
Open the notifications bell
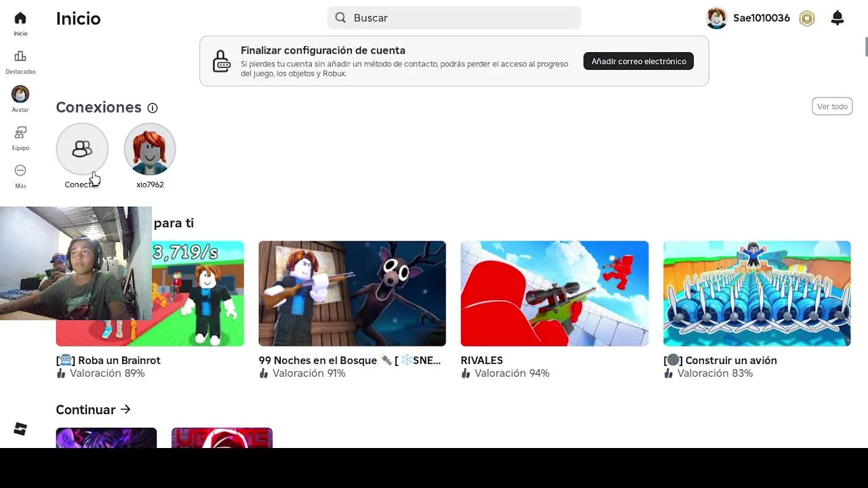tap(837, 18)
